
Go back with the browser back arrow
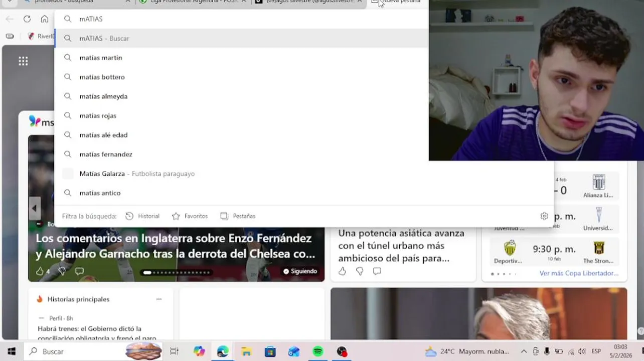[10, 19]
